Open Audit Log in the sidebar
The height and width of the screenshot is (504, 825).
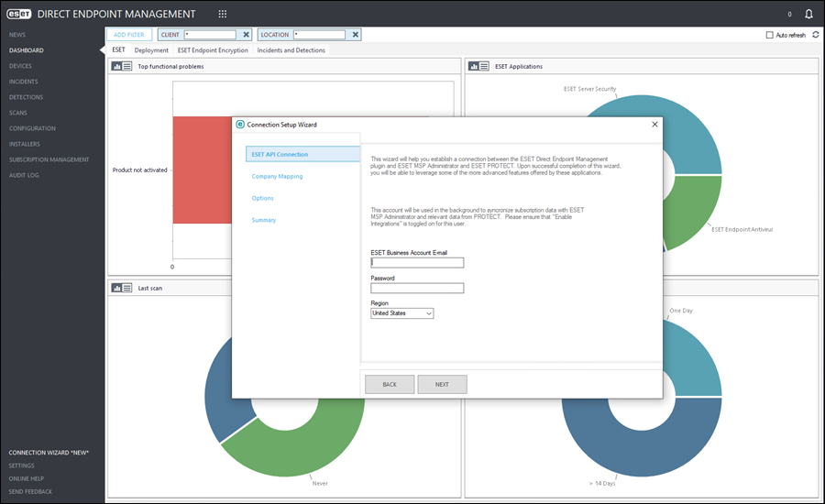coord(24,175)
